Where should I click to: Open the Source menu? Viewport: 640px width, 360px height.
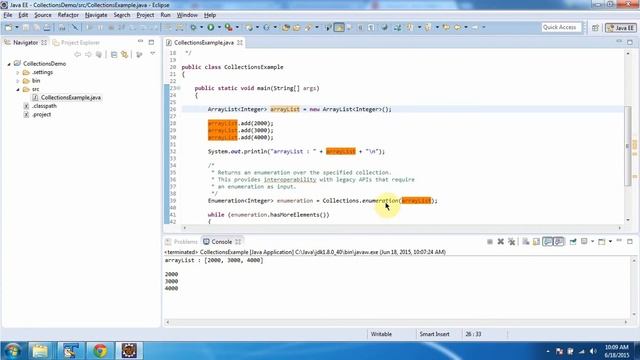tap(43, 15)
